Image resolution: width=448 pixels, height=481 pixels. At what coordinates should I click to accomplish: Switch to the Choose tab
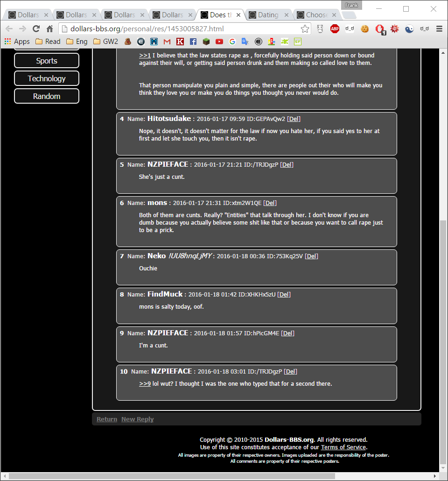tap(316, 15)
